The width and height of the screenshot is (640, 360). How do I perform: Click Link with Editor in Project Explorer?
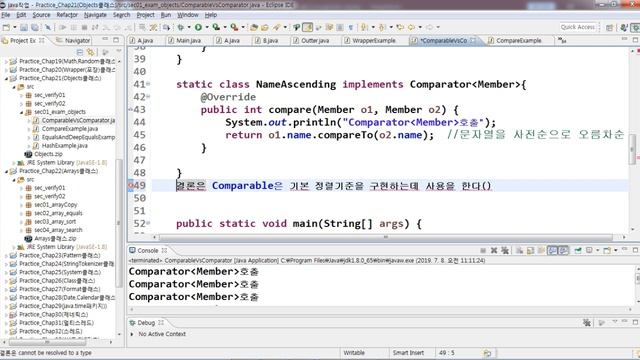click(x=91, y=52)
